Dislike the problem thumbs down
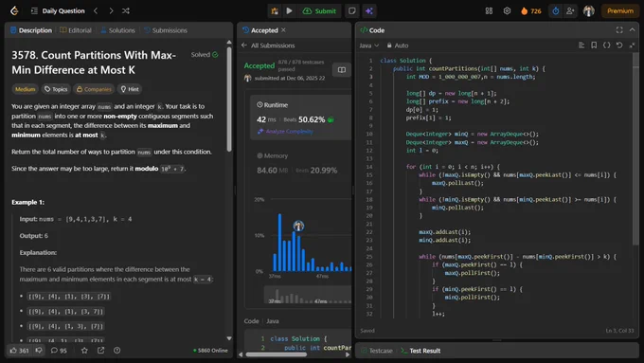The image size is (644, 363). 39,351
